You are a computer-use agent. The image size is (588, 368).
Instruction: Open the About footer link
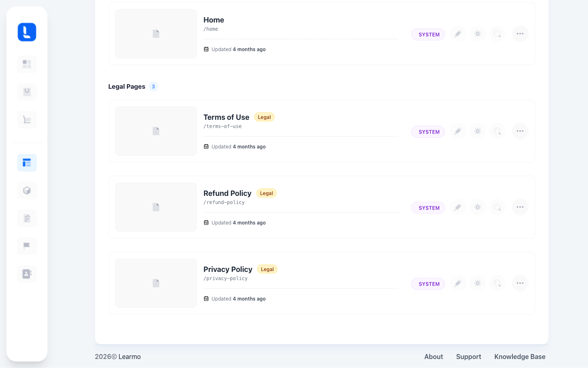click(434, 357)
